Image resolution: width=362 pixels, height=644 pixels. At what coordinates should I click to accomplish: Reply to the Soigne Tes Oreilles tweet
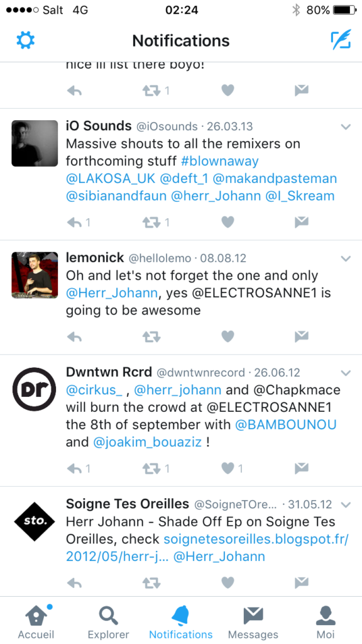(x=74, y=582)
